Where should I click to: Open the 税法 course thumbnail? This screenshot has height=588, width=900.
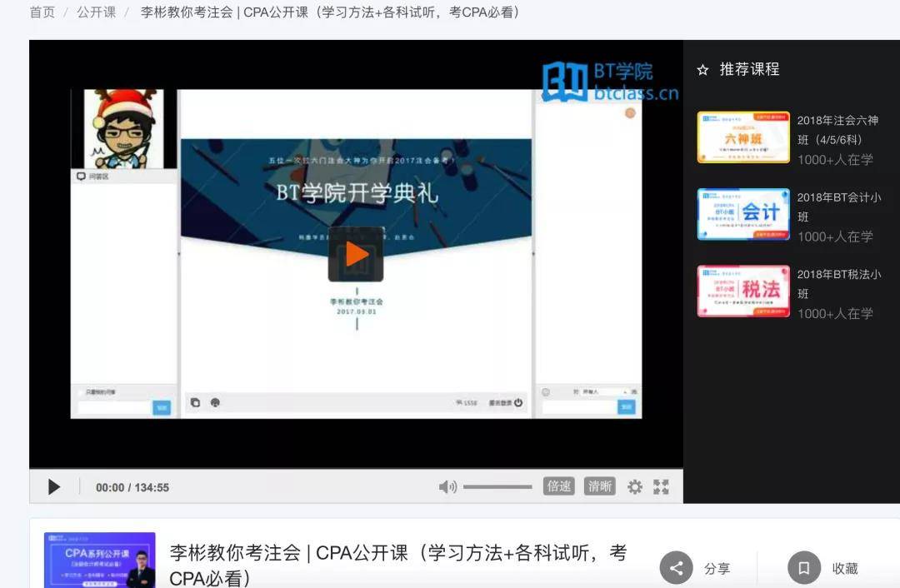(x=743, y=291)
